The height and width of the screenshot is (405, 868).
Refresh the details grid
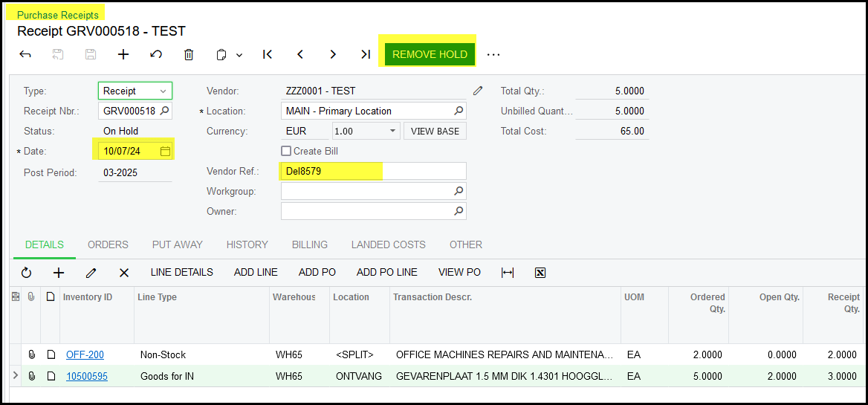pyautogui.click(x=27, y=273)
